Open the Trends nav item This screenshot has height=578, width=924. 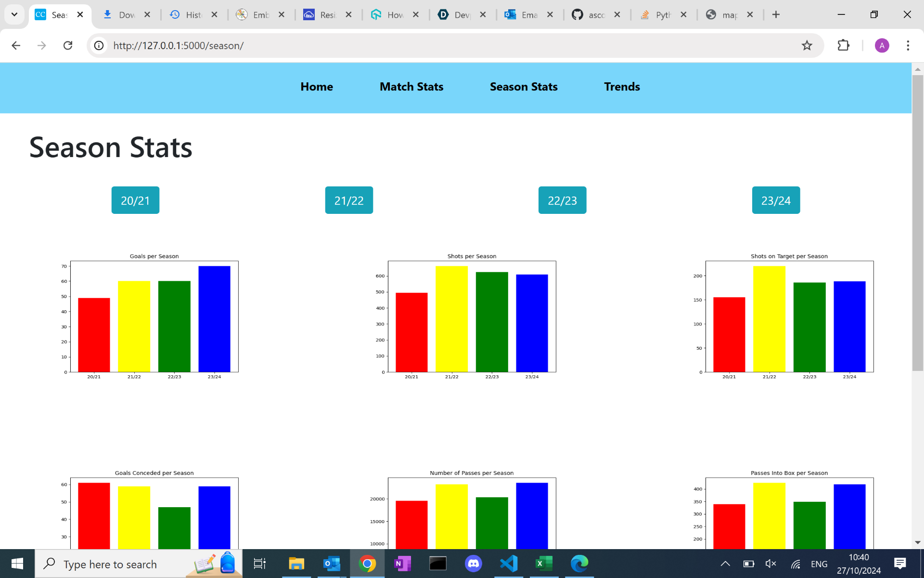(622, 87)
